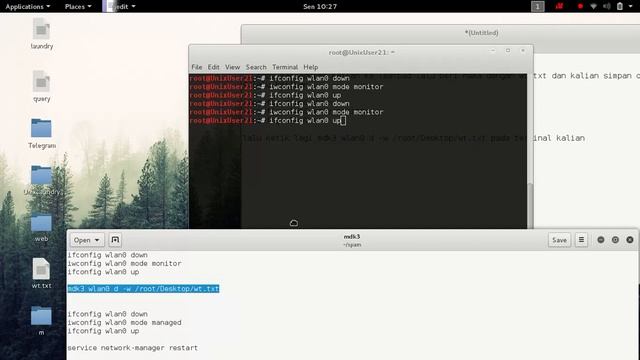Image resolution: width=640 pixels, height=360 pixels.
Task: Open the gedit app menu in top bar
Action: pyautogui.click(x=119, y=7)
